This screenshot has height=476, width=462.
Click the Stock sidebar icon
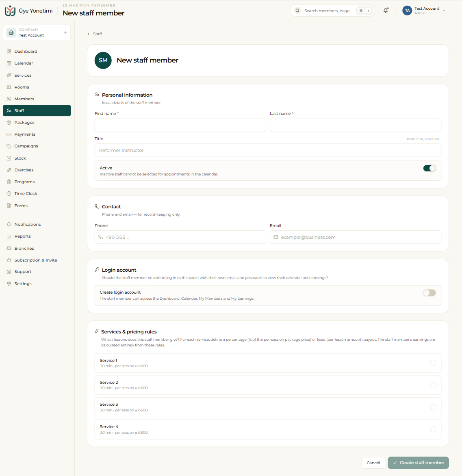coord(9,158)
